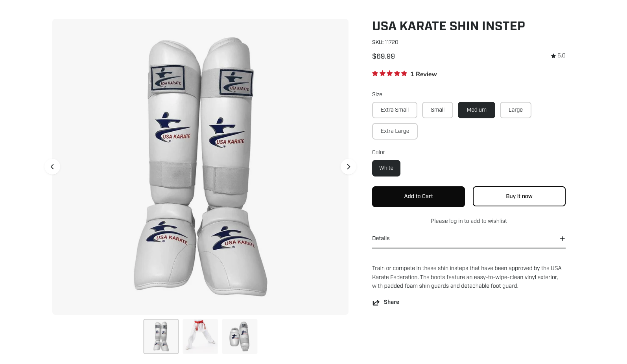Viewport: 627px width, 364px height.
Task: Click the next image arrow
Action: 348,167
